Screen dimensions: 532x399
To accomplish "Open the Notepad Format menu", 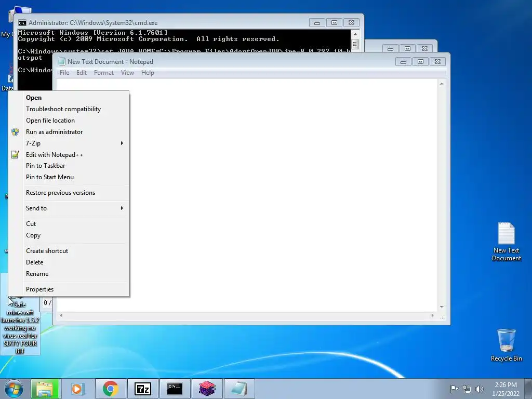I will click(x=104, y=73).
